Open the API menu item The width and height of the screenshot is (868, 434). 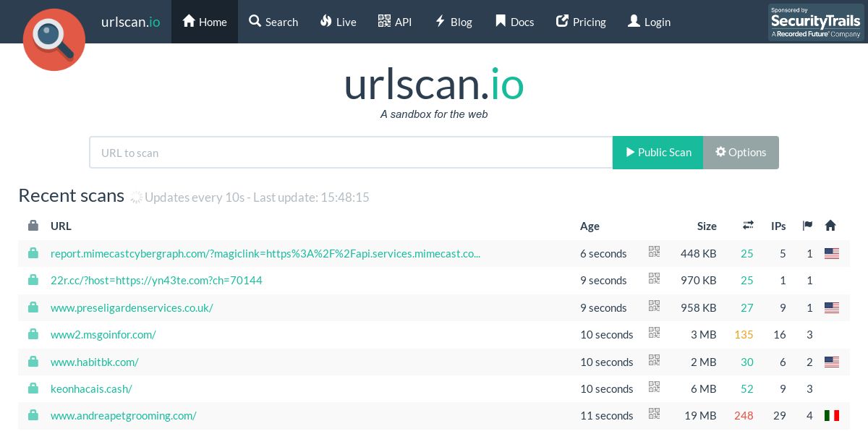(395, 22)
